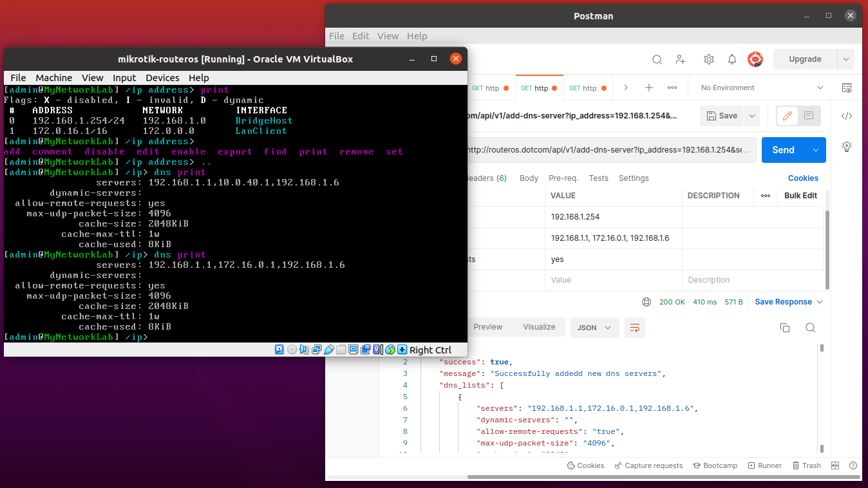Open the blue Cookies link
Image resolution: width=868 pixels, height=488 pixels.
(x=803, y=178)
